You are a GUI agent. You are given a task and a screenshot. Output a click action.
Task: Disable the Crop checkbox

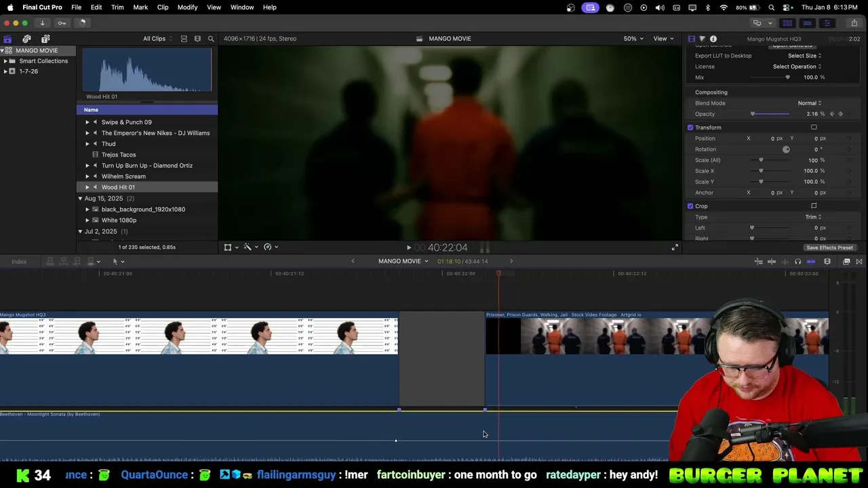pyautogui.click(x=690, y=206)
